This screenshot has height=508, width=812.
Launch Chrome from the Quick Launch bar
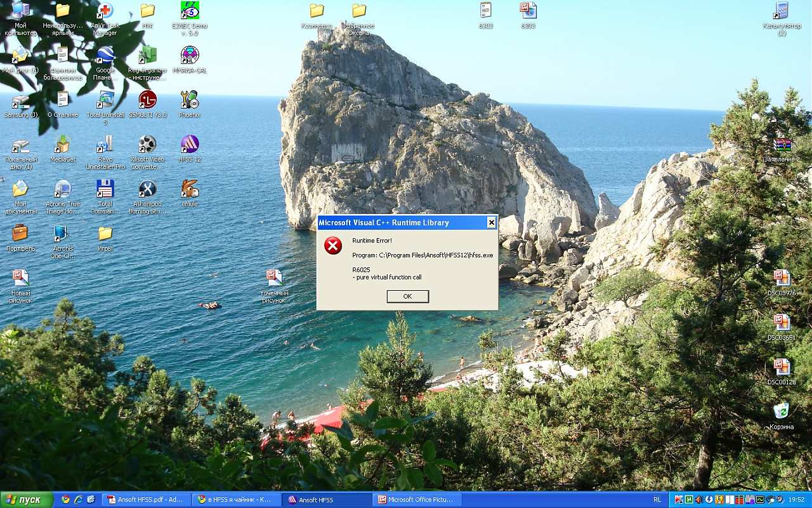pyautogui.click(x=65, y=500)
